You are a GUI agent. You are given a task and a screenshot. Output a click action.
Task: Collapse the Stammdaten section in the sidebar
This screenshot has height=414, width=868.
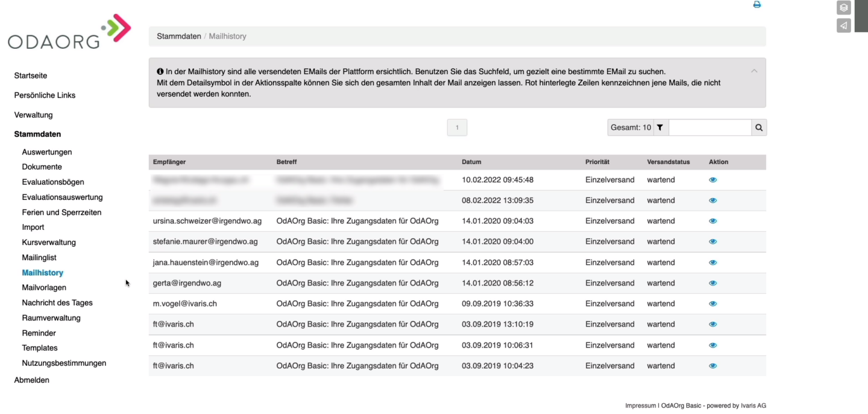pos(37,134)
